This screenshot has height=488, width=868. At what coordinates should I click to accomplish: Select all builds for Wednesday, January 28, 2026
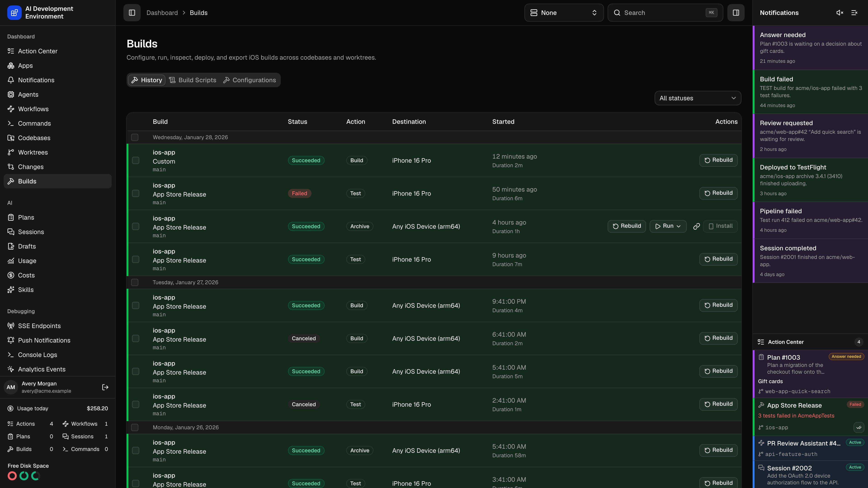pos(135,137)
